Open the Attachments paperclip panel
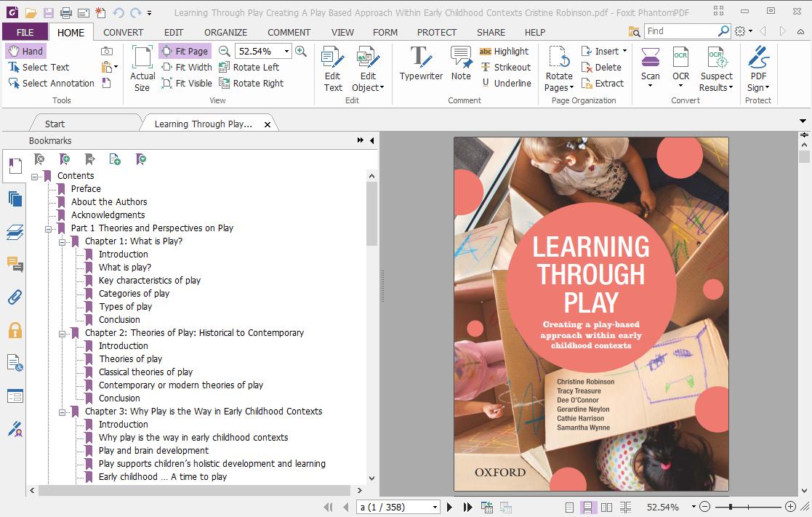 coord(15,297)
